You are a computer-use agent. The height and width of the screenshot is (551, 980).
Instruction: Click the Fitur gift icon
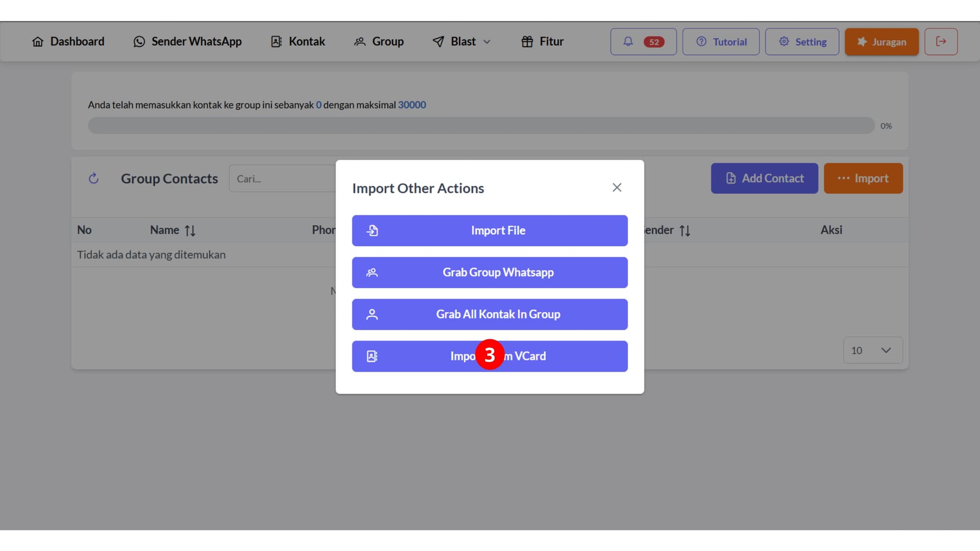527,42
